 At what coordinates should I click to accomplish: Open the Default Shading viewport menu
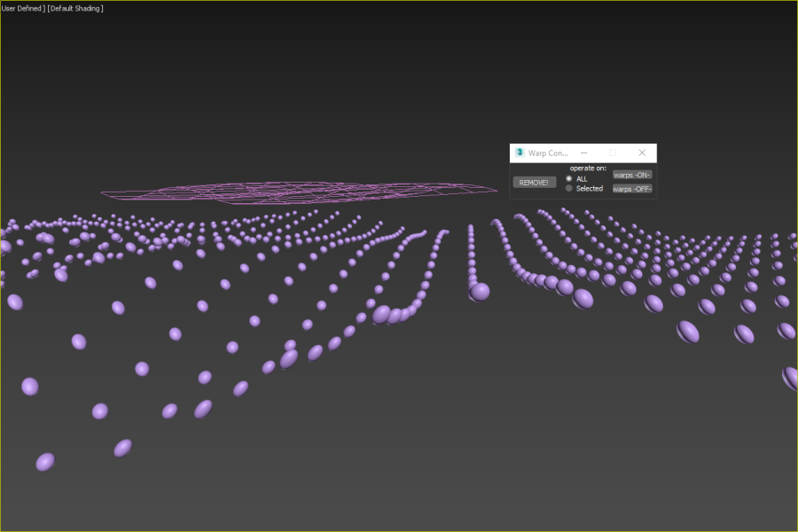(x=76, y=8)
